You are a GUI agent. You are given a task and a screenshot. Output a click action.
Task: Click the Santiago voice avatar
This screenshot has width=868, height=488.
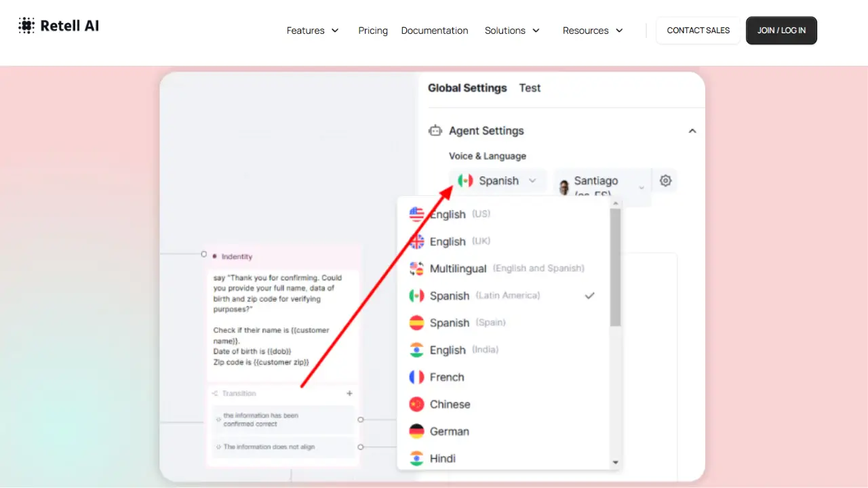pyautogui.click(x=564, y=187)
